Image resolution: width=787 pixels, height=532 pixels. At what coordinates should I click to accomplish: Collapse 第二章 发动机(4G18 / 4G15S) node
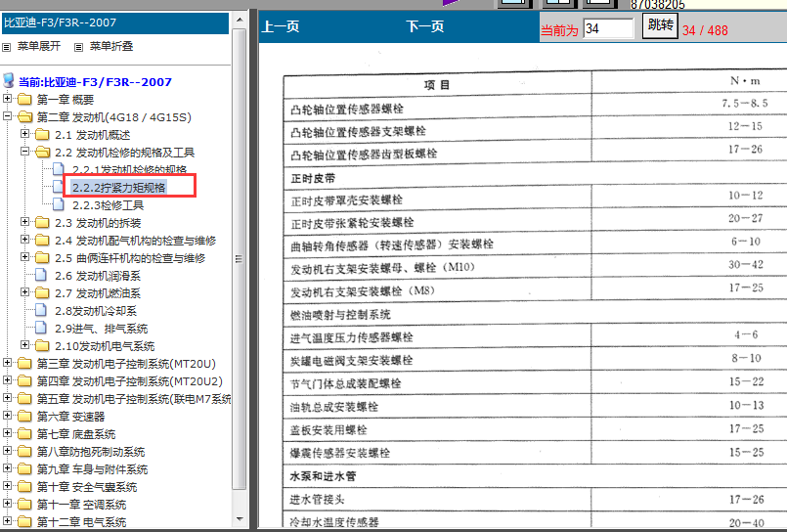click(x=7, y=116)
